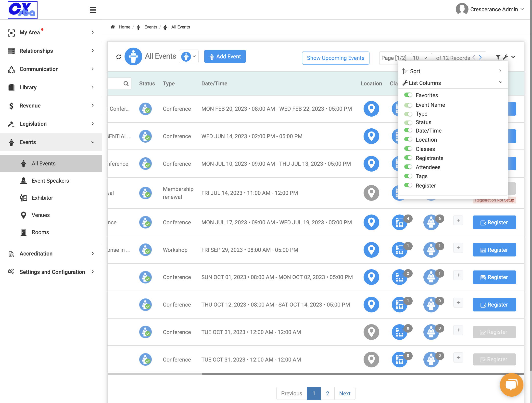This screenshot has height=403, width=532.
Task: Add tag plus icon for OCT 12 conference
Action: tap(458, 303)
